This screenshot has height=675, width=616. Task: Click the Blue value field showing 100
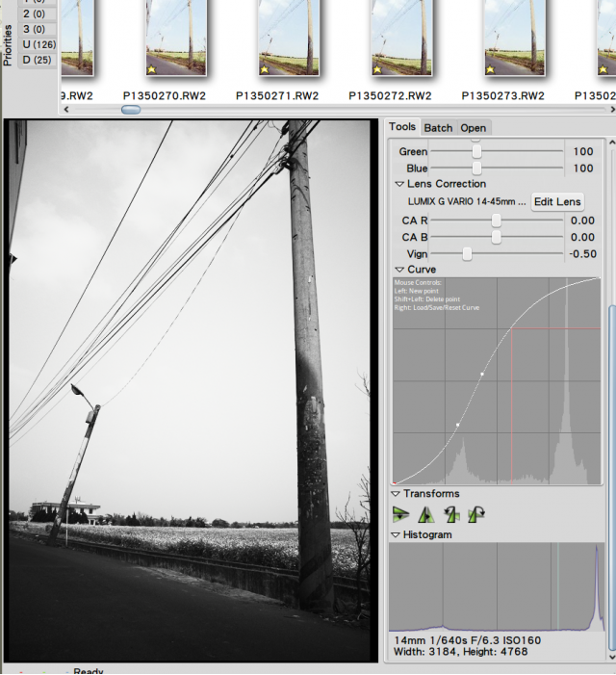click(583, 169)
